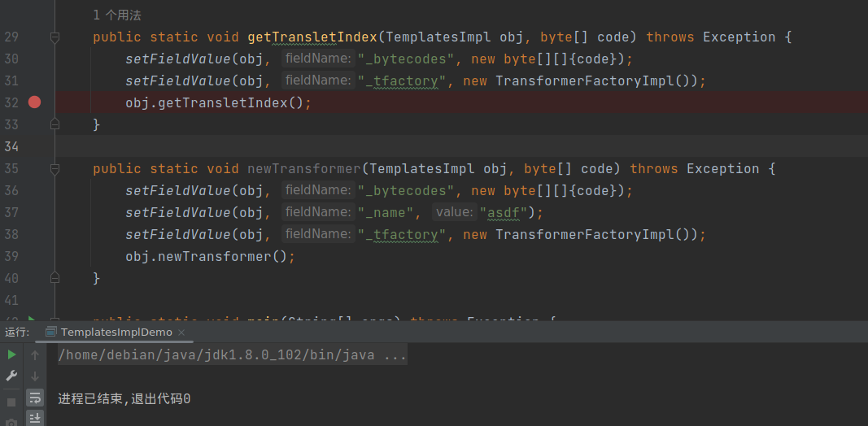Rerun TemplatesImplDemo with green play button
The width and height of the screenshot is (868, 426).
(x=11, y=355)
